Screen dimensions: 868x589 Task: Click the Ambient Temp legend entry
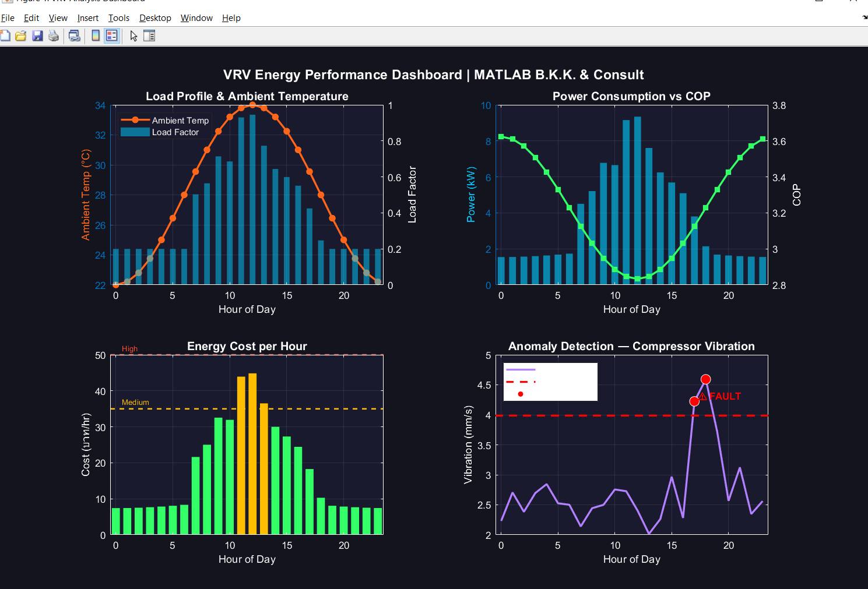[165, 120]
